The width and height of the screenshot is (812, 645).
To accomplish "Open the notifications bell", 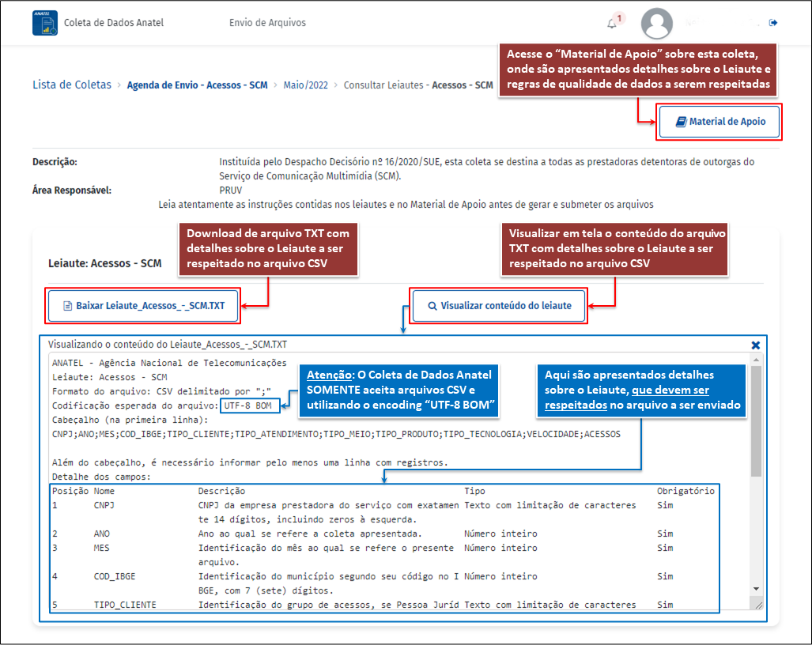I will pyautogui.click(x=611, y=24).
